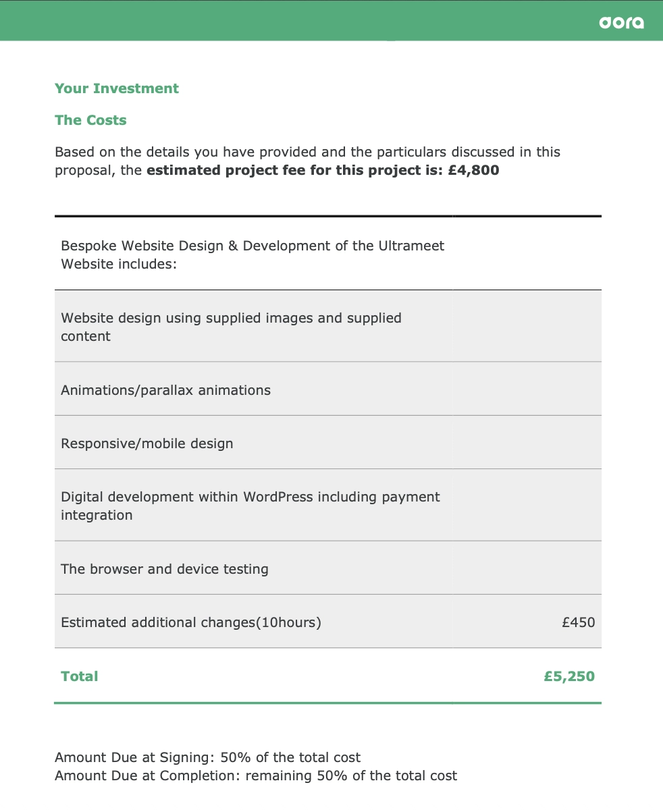Click The Costs subheading
Viewport: 663px width, 812px height.
[x=90, y=120]
